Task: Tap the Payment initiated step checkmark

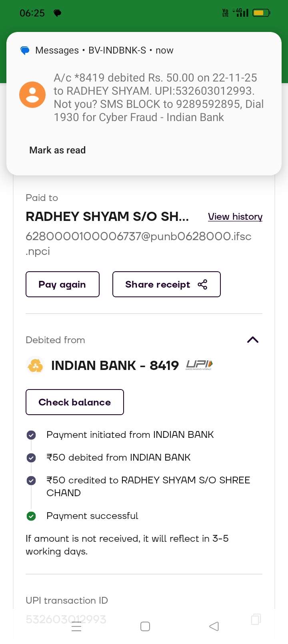Action: tap(31, 435)
